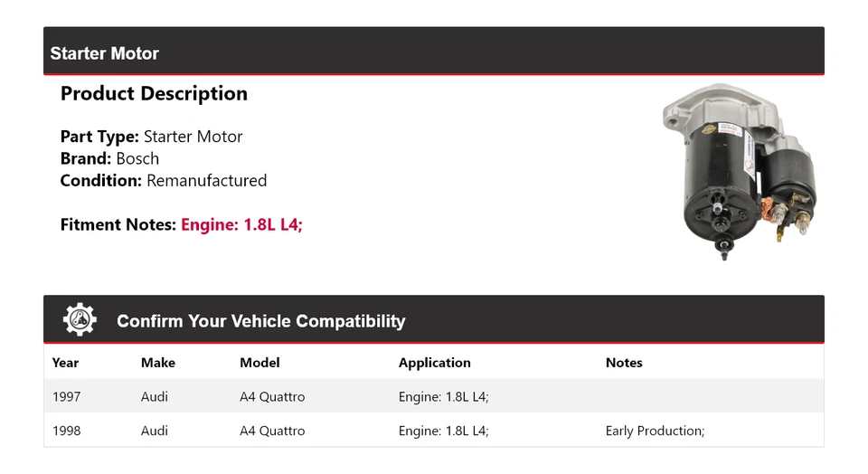Click the Application cell in the 1997 row
The image size is (868, 474).
[x=443, y=396]
